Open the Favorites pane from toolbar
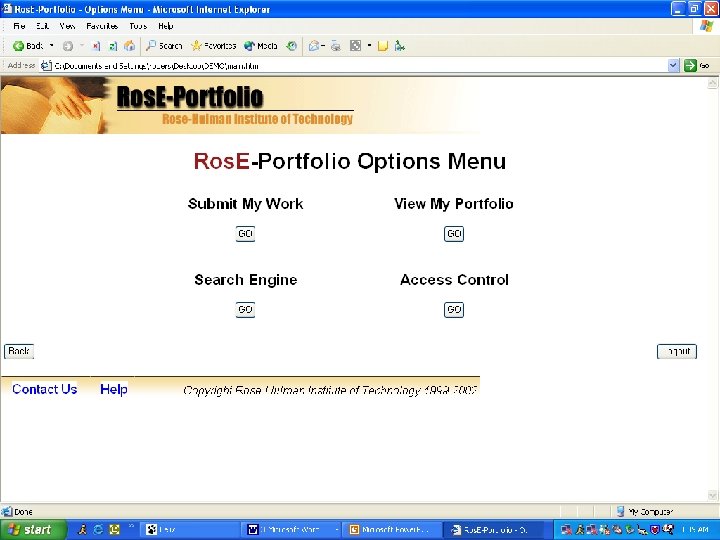Screen dimensions: 720x540 tap(214, 46)
